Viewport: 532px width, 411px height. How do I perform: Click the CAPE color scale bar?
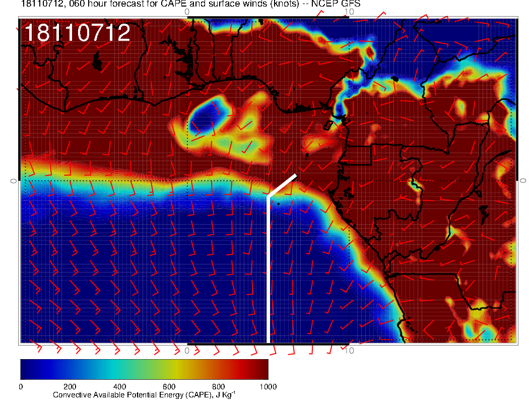point(144,369)
